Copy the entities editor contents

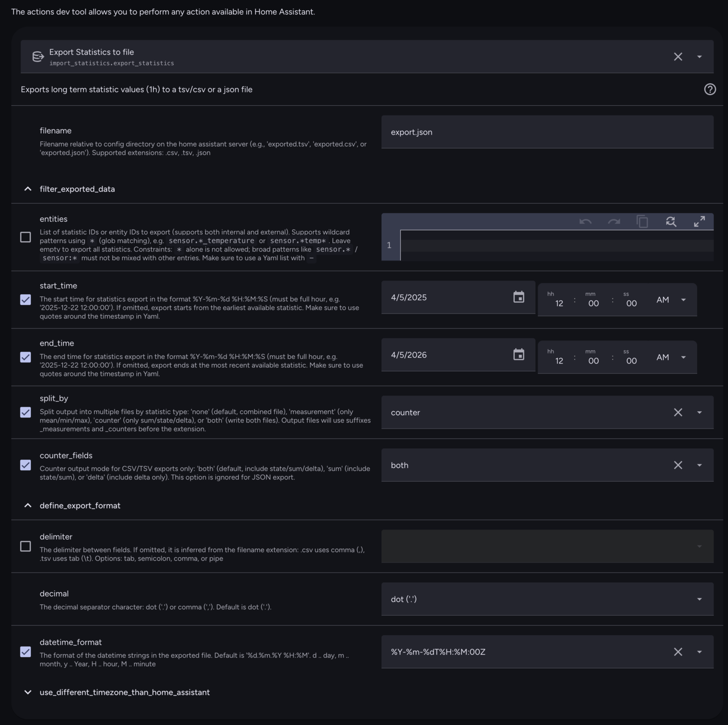click(x=642, y=222)
